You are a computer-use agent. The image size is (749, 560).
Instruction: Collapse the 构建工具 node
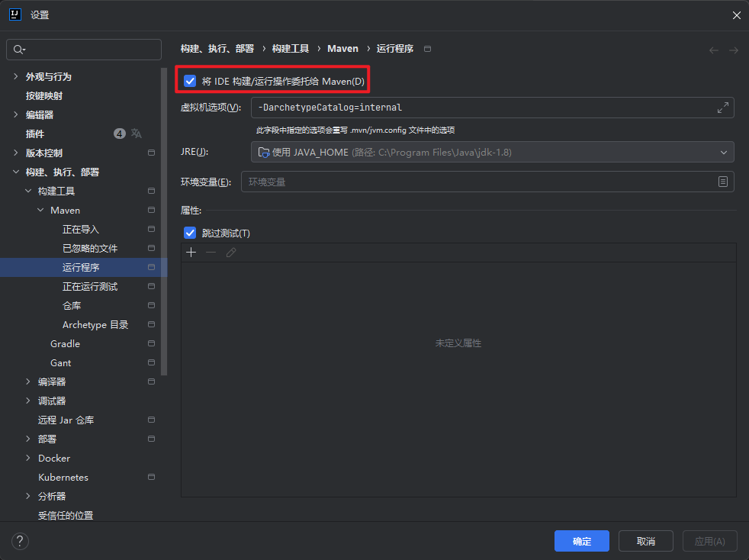coord(28,191)
